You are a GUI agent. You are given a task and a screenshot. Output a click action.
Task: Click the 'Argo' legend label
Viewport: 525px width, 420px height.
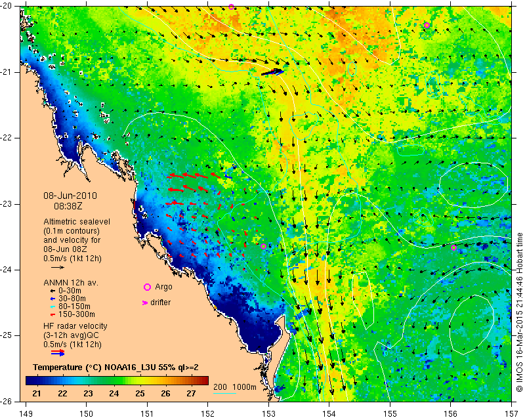163,287
